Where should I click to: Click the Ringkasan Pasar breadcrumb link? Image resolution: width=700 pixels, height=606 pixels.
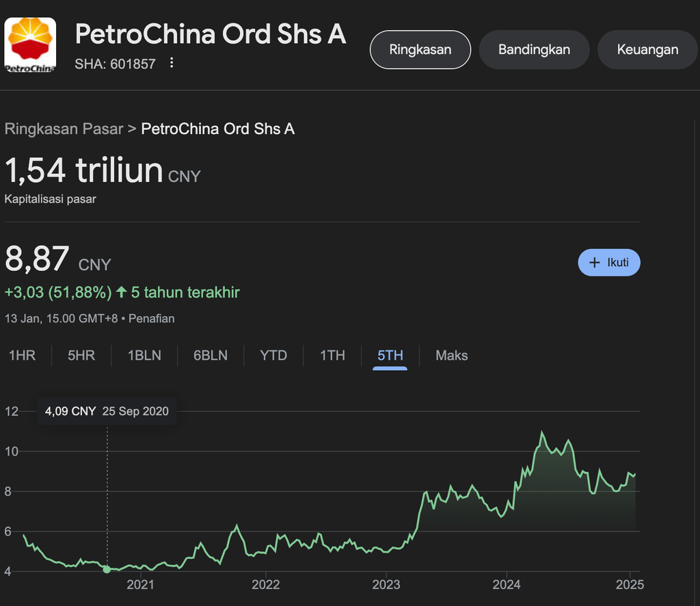[x=64, y=129]
